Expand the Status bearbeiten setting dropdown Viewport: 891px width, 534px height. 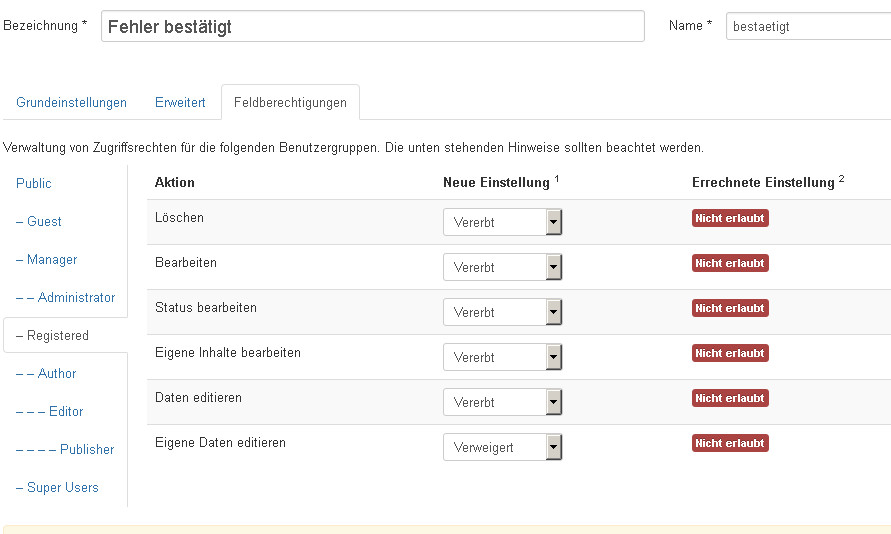(502, 312)
